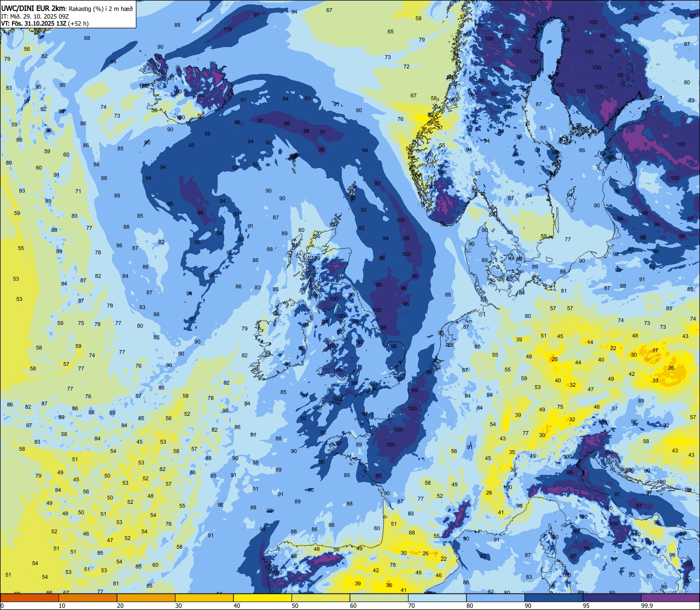This screenshot has height=610, width=700.
Task: Click the 60–70 pale green legend swatch
Action: 379,597
